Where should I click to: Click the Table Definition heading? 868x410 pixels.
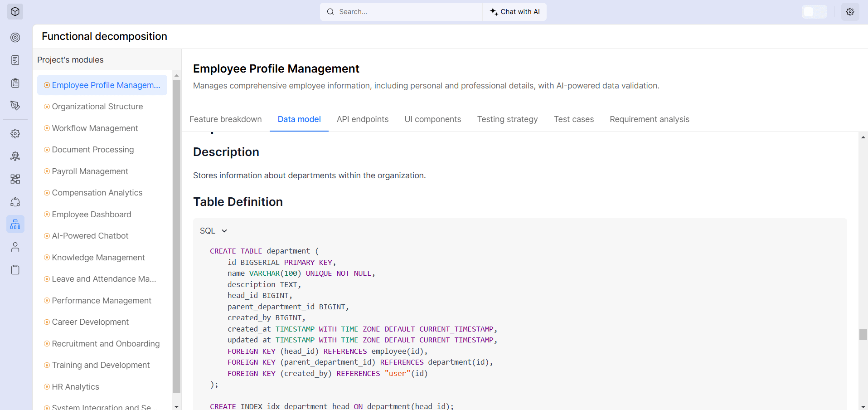pos(238,202)
